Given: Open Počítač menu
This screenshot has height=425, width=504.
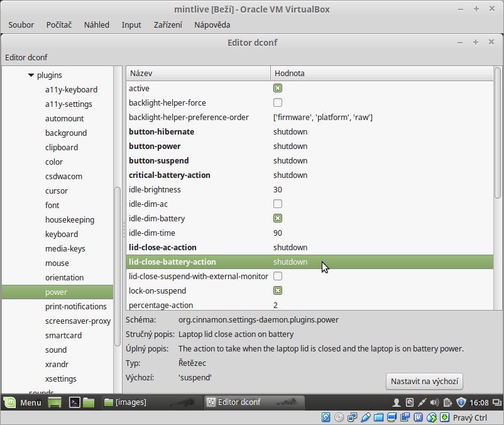Looking at the screenshot, I should [59, 25].
